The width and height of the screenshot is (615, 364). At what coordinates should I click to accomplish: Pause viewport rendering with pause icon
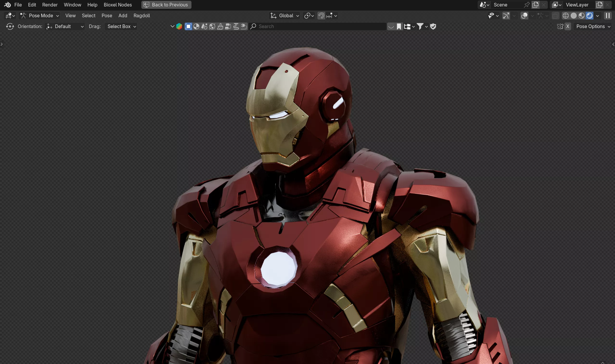[x=608, y=16]
